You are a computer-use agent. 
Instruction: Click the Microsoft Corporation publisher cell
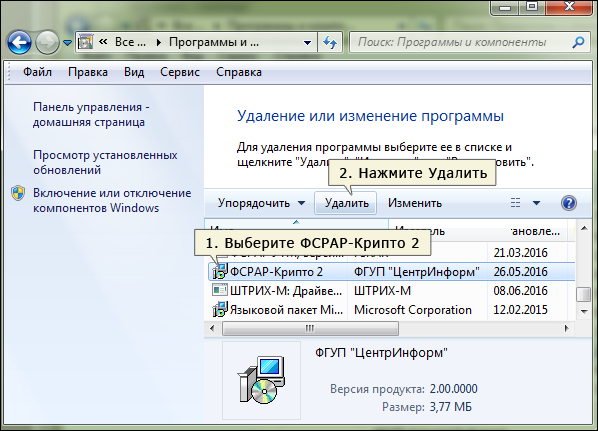pyautogui.click(x=413, y=310)
